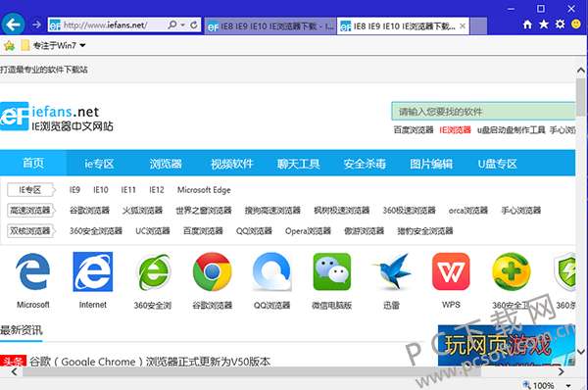Click the software search input field
Viewport: 588px width, 390px height.
483,112
